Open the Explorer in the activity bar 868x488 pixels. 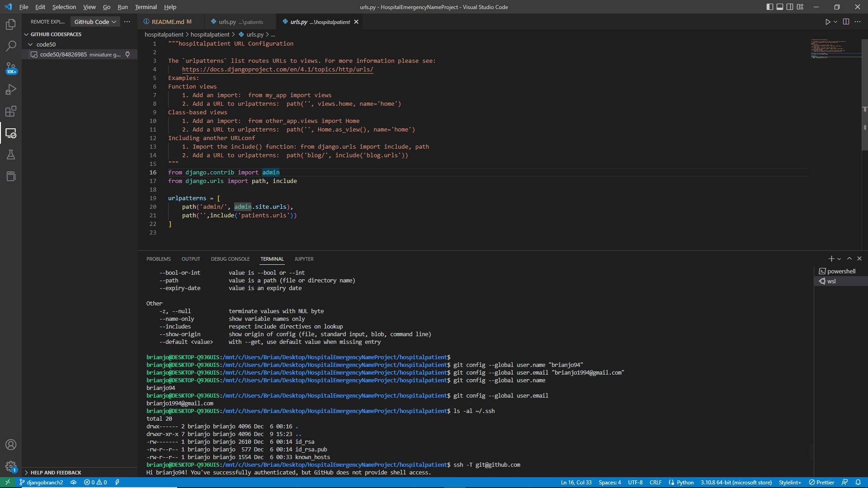click(11, 25)
